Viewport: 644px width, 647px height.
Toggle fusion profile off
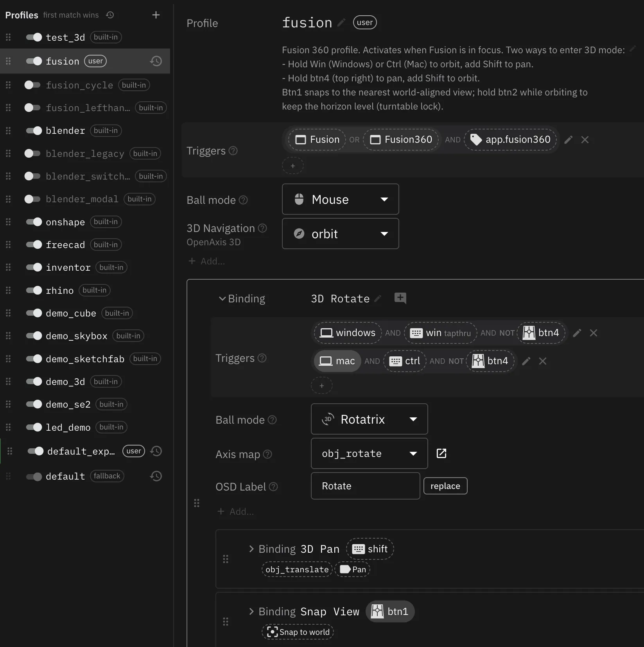[34, 61]
